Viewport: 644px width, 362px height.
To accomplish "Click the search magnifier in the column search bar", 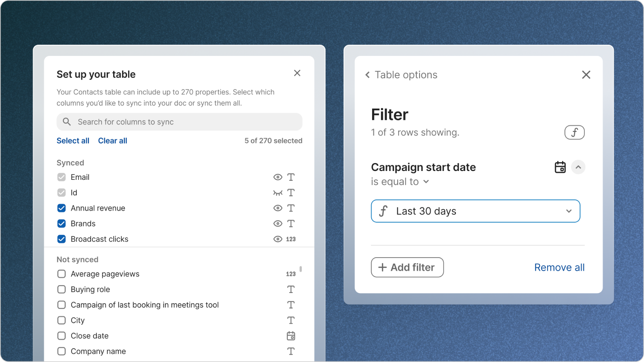I will 66,122.
